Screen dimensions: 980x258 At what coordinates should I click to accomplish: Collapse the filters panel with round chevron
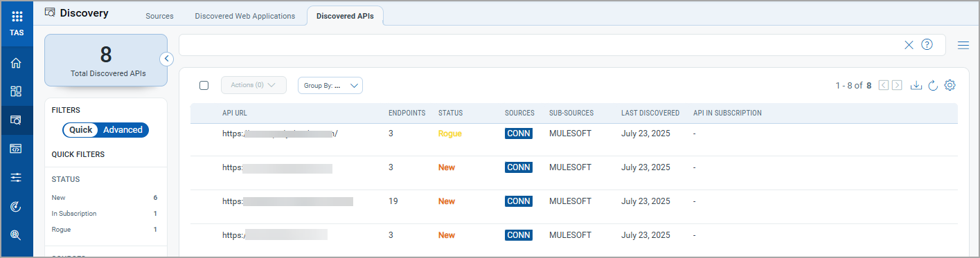pyautogui.click(x=167, y=59)
